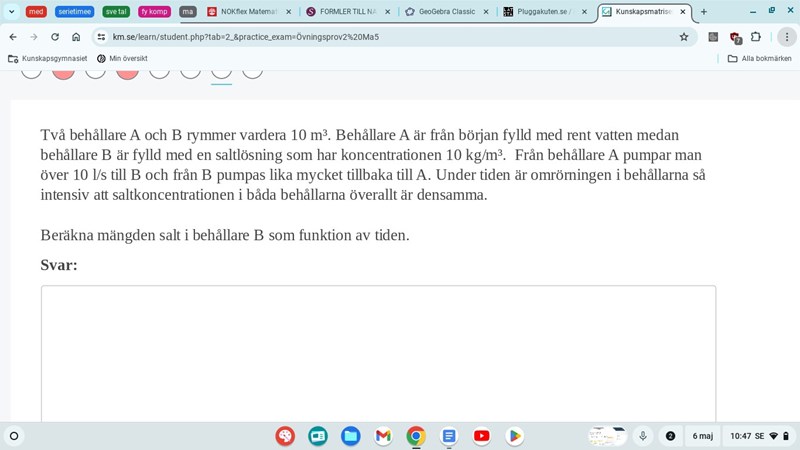
Task: Bookmark this page with the star icon
Action: click(x=684, y=37)
